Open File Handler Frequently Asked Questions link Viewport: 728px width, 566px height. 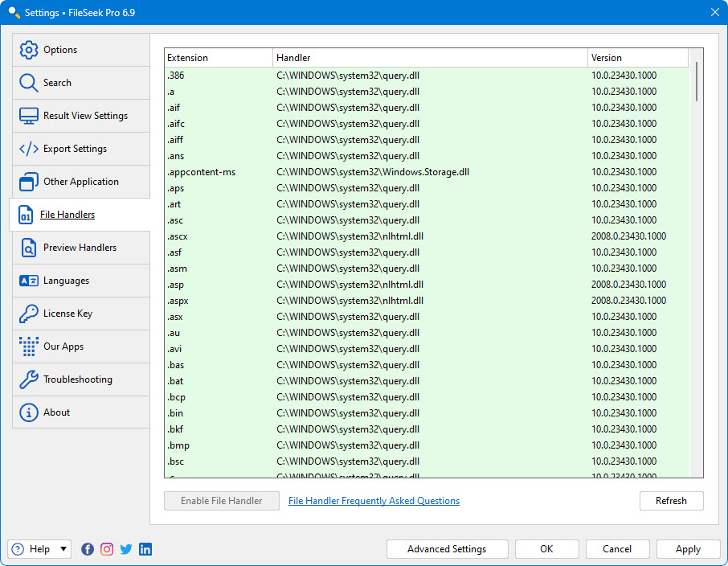pyautogui.click(x=374, y=501)
